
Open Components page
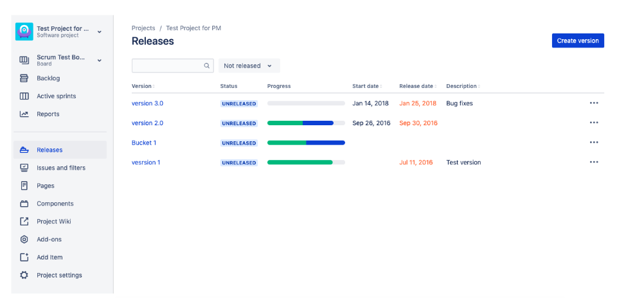click(x=60, y=204)
